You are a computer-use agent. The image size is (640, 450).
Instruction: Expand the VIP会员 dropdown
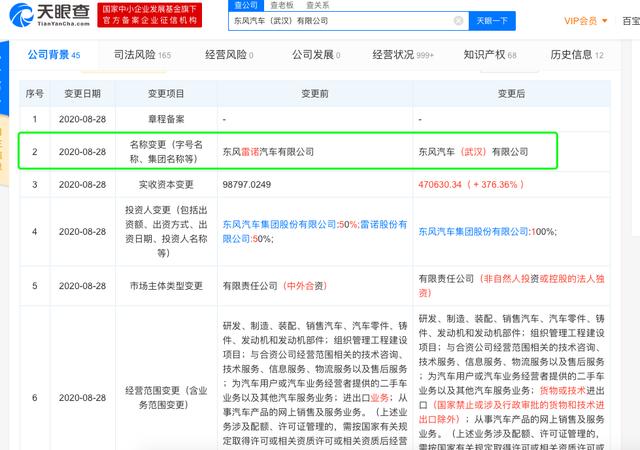pyautogui.click(x=586, y=20)
